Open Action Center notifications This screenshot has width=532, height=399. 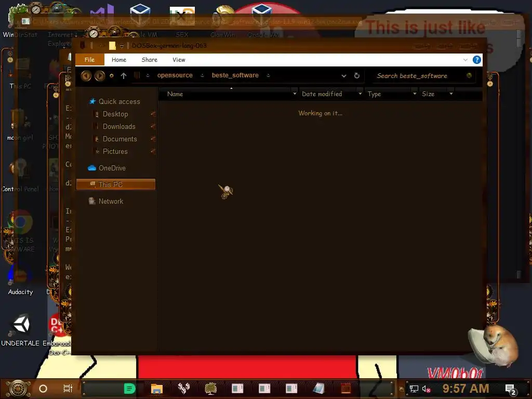tap(510, 390)
